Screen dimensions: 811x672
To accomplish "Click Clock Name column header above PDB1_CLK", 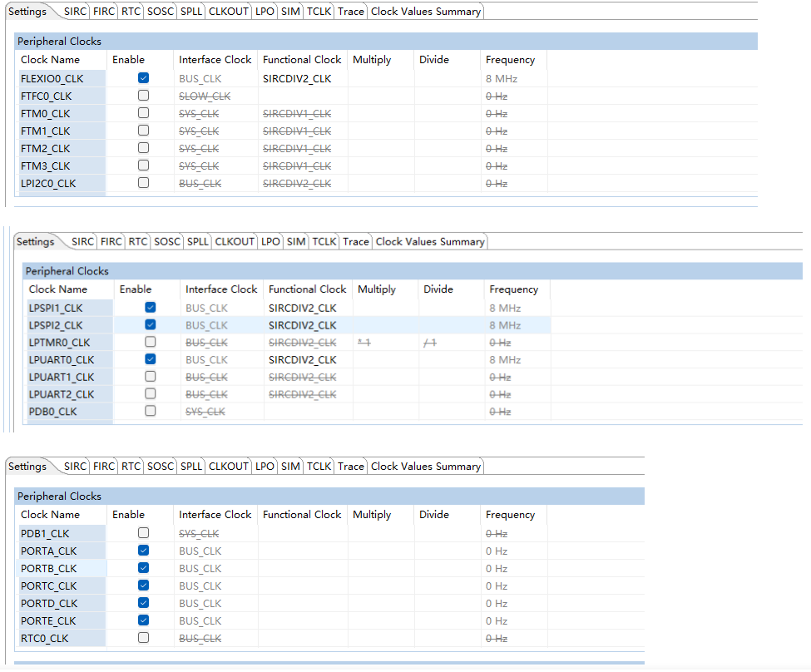I will pos(62,515).
